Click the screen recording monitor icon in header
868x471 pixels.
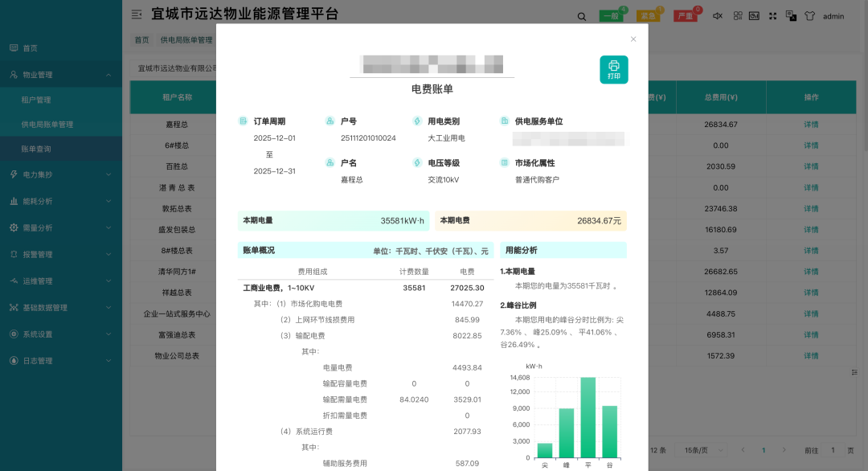pyautogui.click(x=755, y=15)
